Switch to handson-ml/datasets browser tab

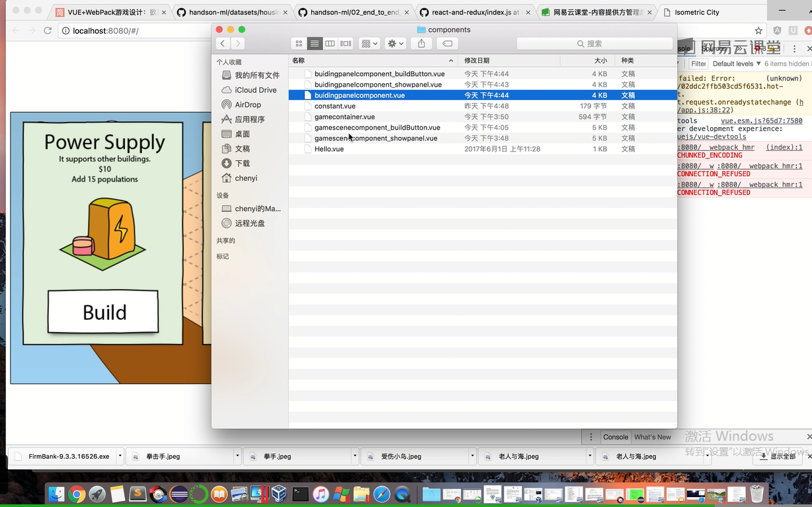point(232,12)
